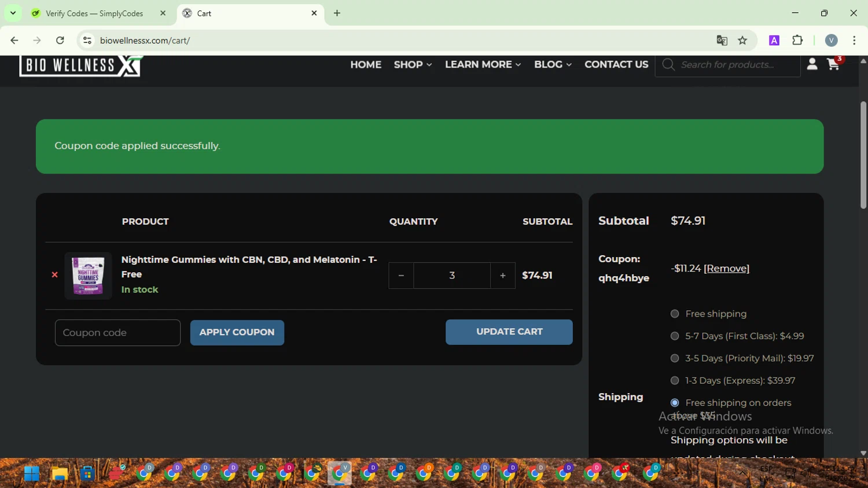Click the scrollbar down arrow
Screen dimensions: 868x488
click(863, 453)
